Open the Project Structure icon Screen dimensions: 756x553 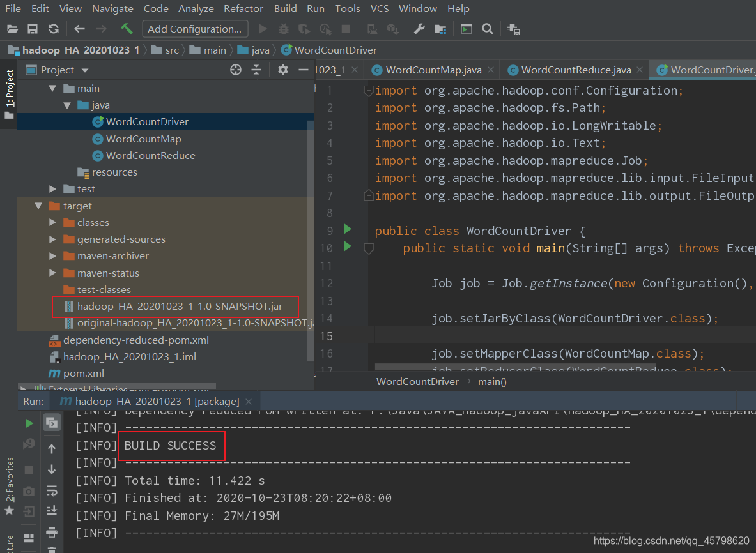pos(440,29)
